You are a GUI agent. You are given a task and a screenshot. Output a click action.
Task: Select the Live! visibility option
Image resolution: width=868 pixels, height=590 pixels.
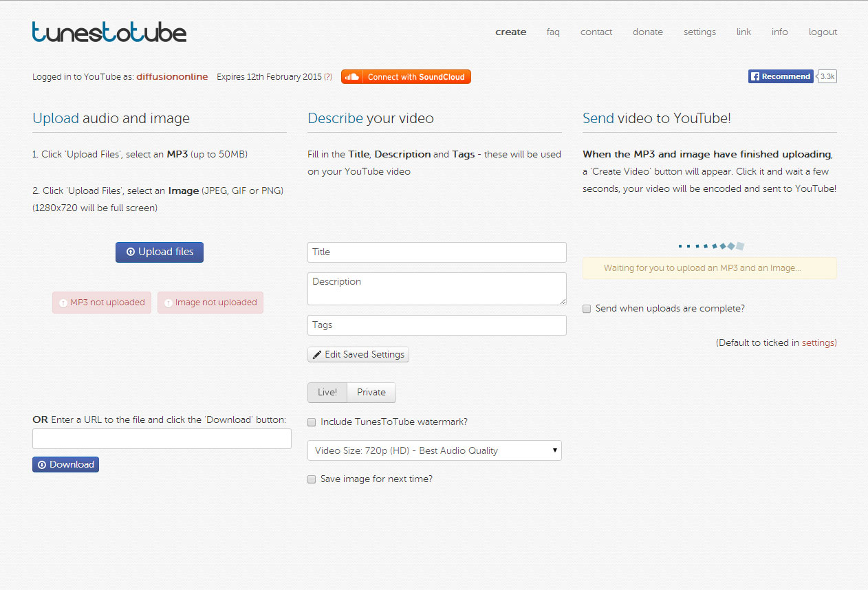(x=327, y=393)
